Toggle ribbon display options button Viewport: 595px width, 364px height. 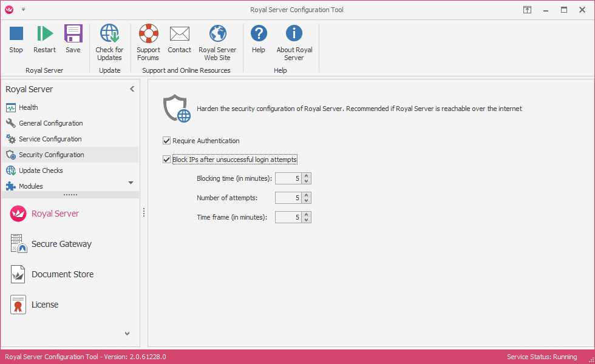tap(527, 10)
